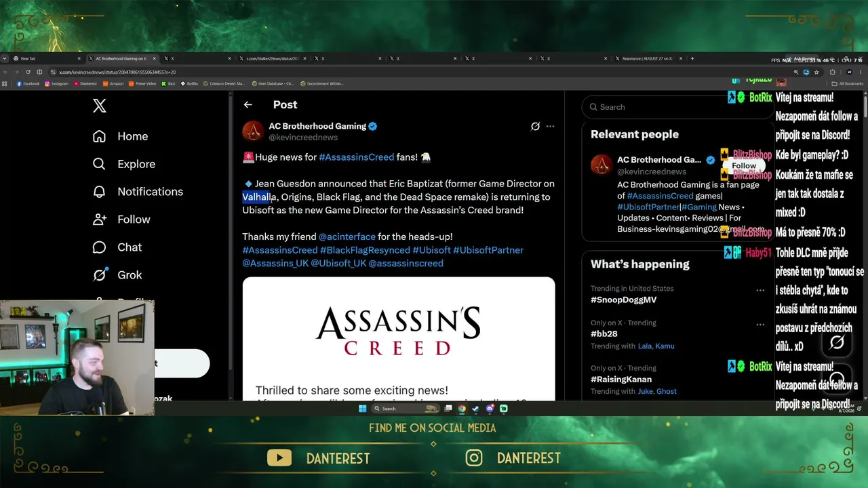Close the AC Brotherhood Gaming tab
This screenshot has height=488, width=868.
click(x=155, y=59)
